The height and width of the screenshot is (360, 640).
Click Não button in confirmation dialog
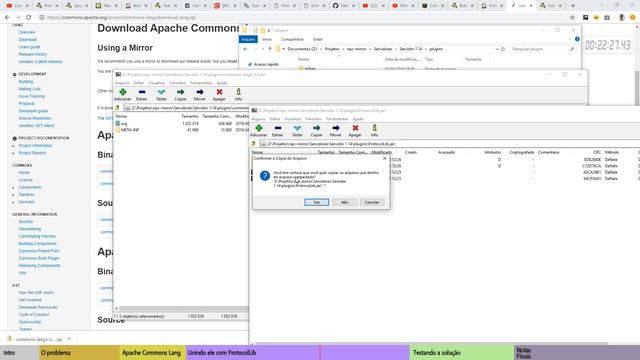click(x=344, y=202)
